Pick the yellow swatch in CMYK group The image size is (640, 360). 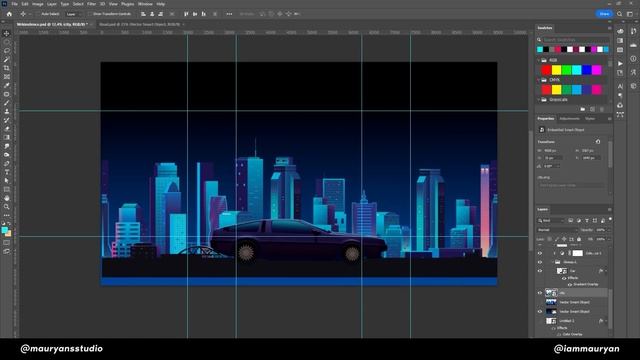[x=556, y=89]
